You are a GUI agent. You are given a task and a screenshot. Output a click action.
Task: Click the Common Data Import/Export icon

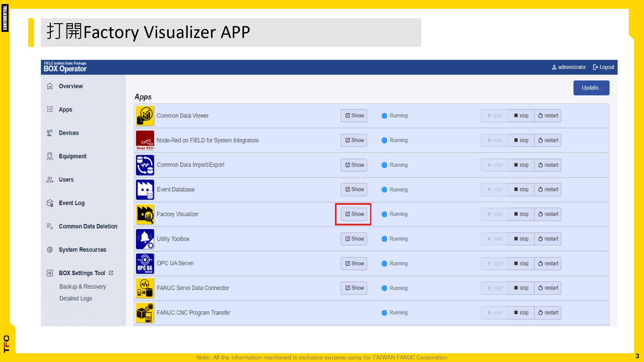click(x=145, y=165)
